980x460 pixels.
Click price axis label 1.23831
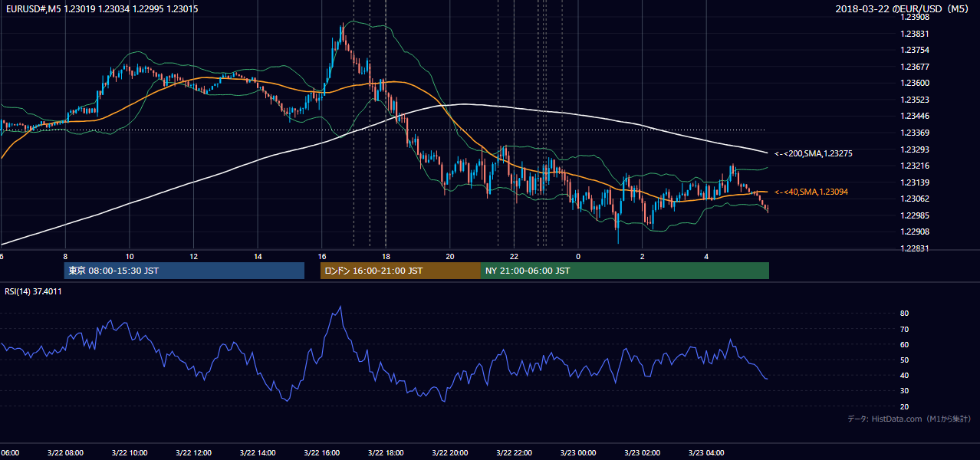(x=914, y=34)
